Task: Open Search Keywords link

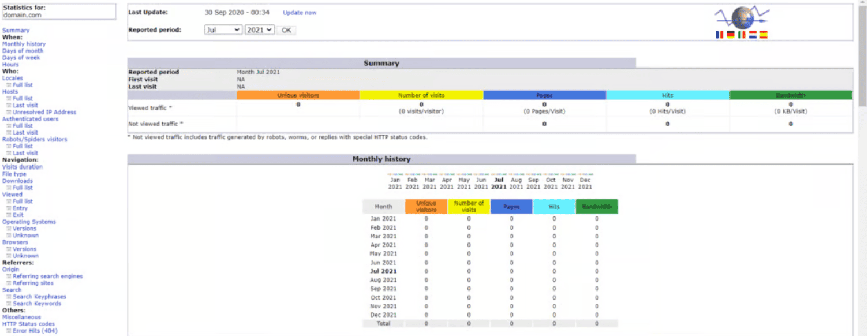Action: (x=37, y=304)
